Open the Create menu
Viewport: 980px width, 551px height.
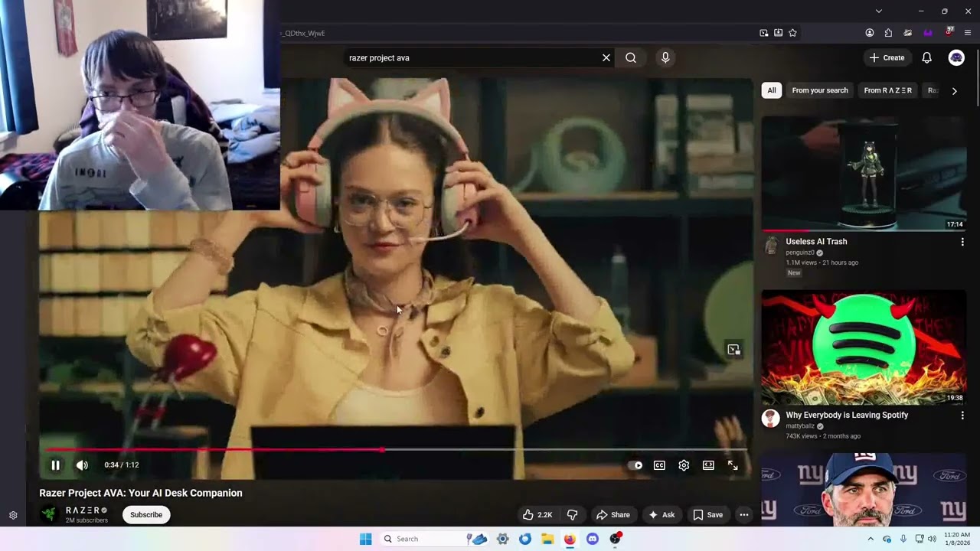click(887, 57)
